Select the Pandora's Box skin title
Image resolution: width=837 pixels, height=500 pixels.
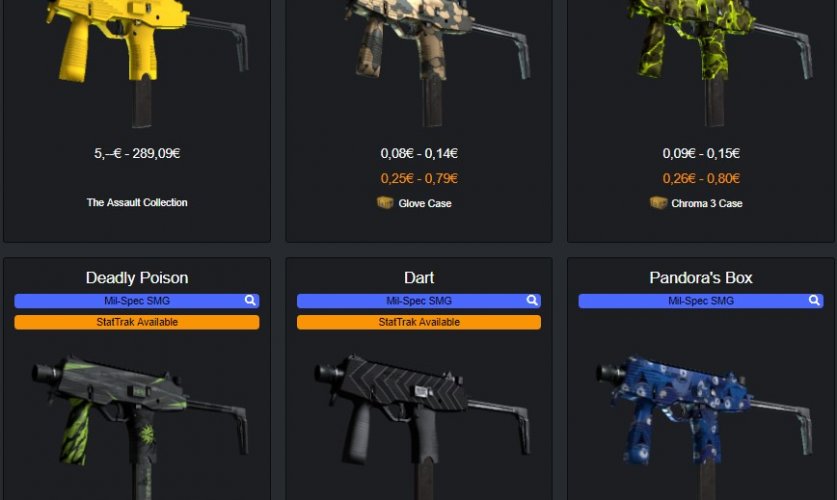701,277
